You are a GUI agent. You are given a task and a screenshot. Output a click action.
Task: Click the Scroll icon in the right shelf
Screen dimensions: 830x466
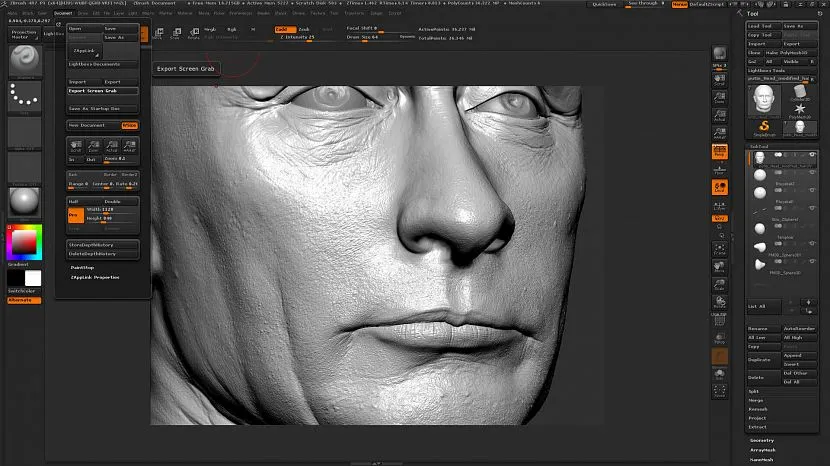coord(719,82)
